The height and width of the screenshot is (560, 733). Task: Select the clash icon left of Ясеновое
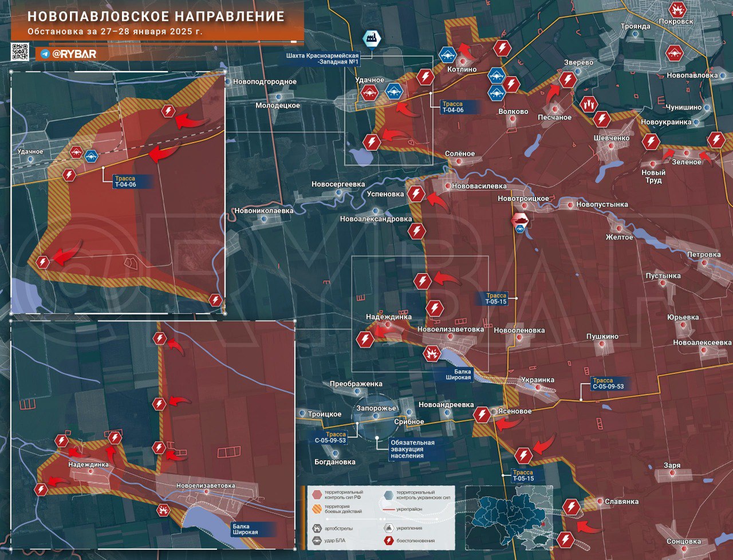tap(482, 415)
